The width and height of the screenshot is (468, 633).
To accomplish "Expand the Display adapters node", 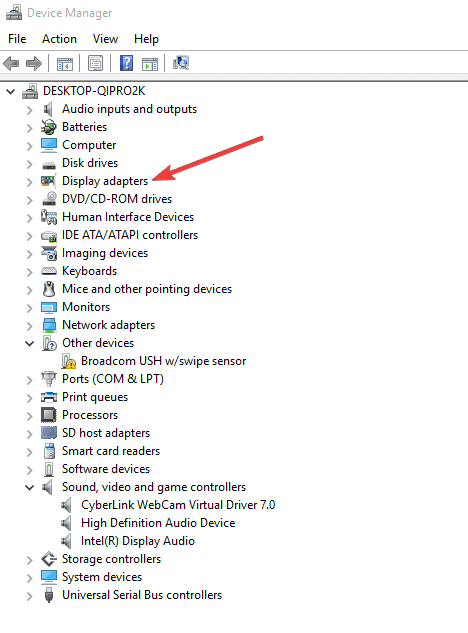I will [29, 182].
